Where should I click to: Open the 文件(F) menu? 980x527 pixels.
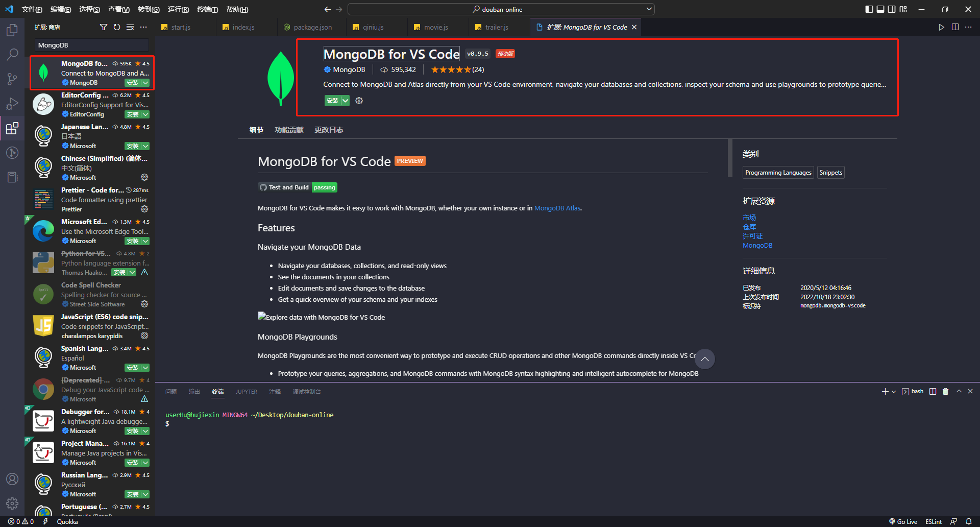pos(32,9)
